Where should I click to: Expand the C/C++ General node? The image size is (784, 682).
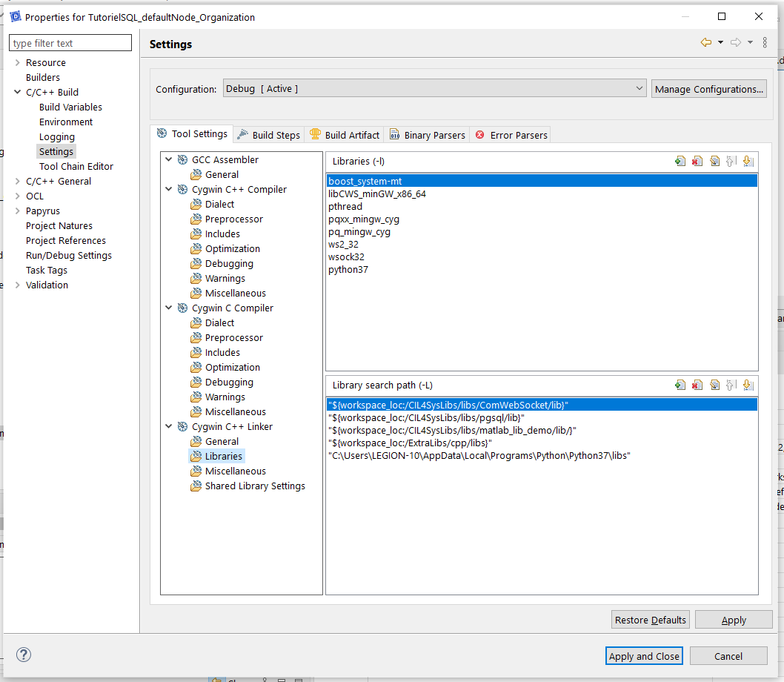pos(18,181)
